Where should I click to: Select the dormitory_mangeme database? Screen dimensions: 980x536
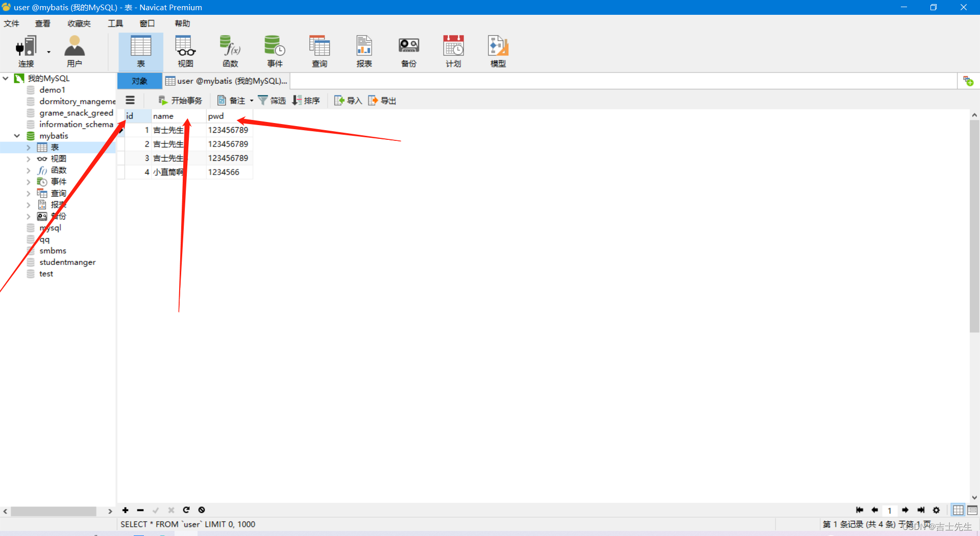(78, 102)
